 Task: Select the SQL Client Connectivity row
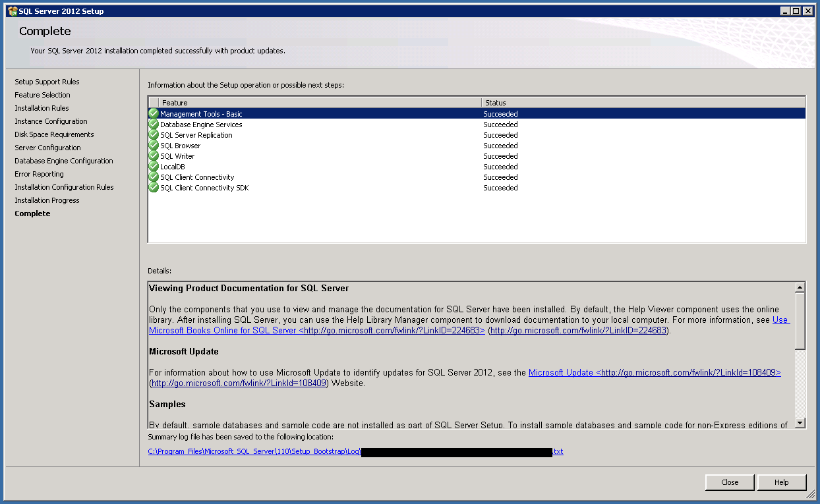pos(477,177)
